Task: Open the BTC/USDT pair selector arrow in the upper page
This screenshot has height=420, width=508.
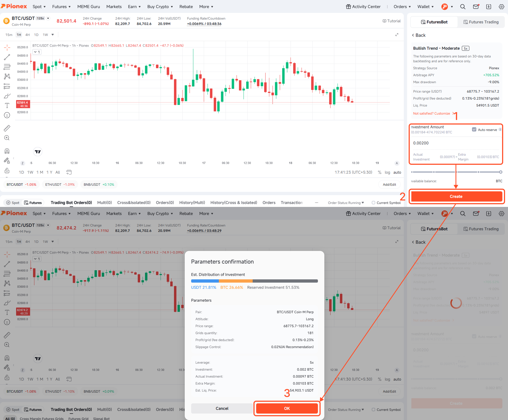Action: [x=48, y=18]
